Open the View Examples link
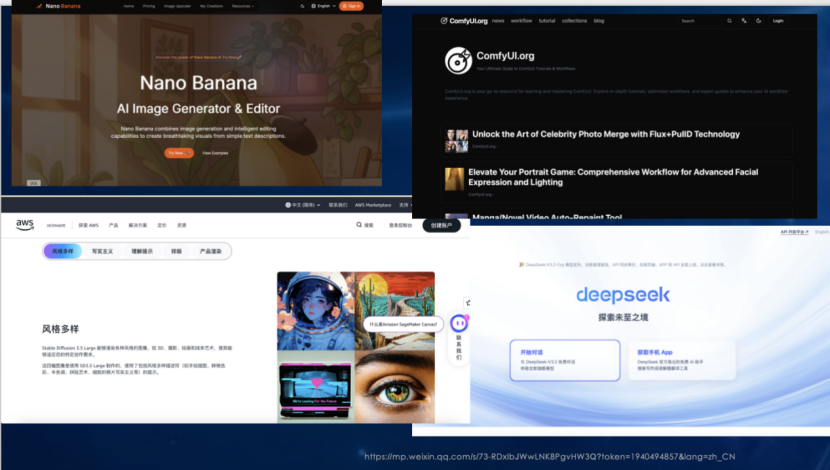 (x=215, y=153)
